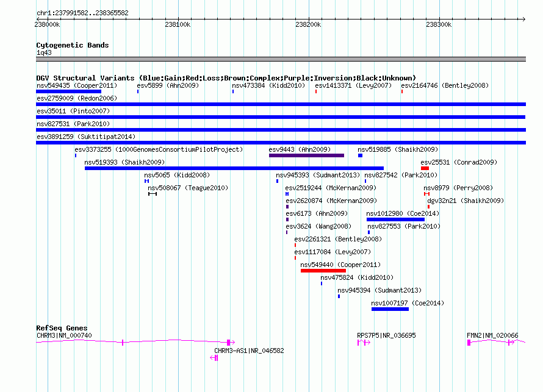The width and height of the screenshot is (543, 392).
Task: Click the nsv8979 (Perry2008) label
Action: (x=458, y=188)
